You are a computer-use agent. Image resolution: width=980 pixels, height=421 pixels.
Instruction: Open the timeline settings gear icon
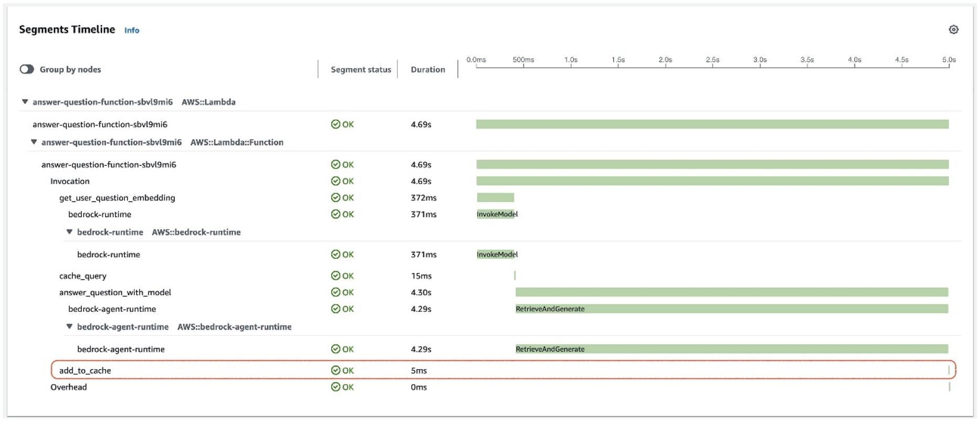tap(953, 30)
